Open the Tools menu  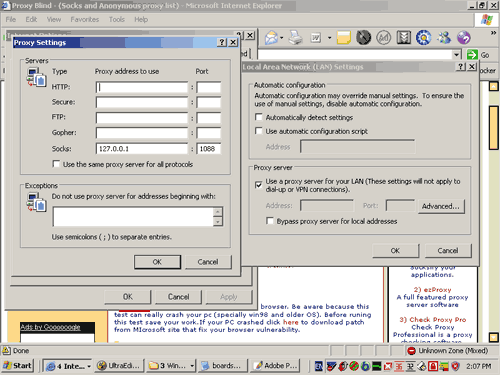coord(117,19)
